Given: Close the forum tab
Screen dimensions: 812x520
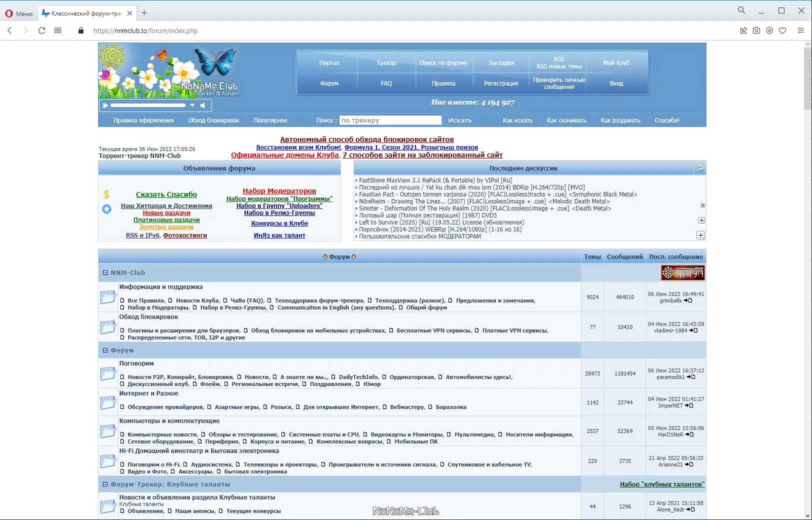Looking at the screenshot, I should 130,13.
